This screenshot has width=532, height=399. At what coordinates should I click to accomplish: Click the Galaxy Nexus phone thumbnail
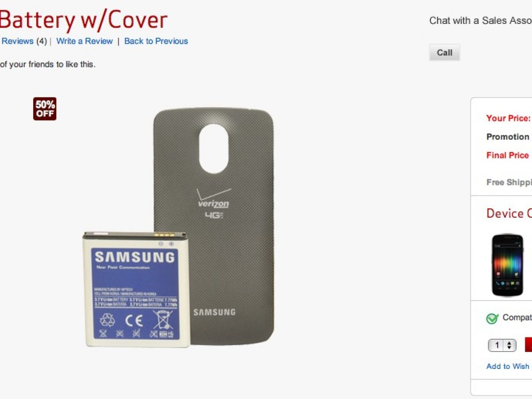pos(508,266)
